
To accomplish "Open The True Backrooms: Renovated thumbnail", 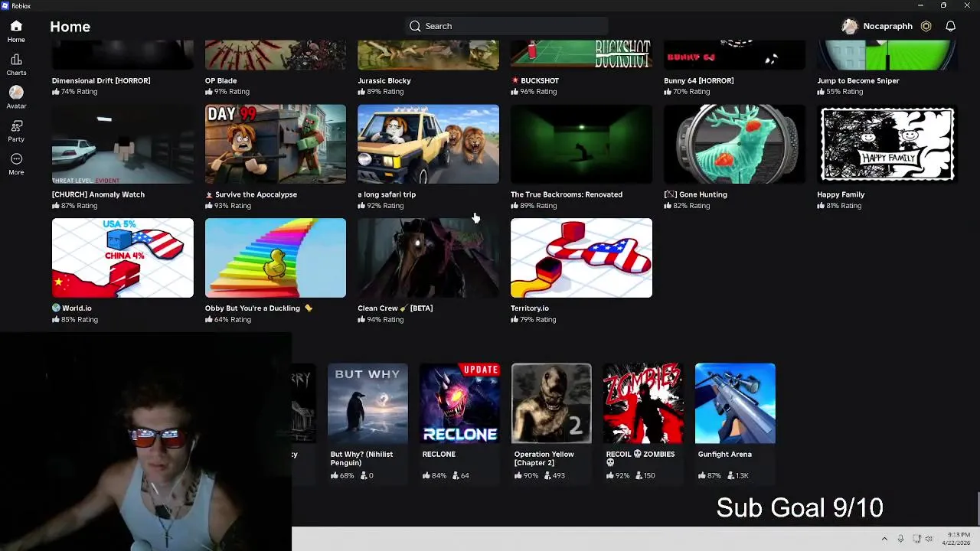I will (581, 144).
